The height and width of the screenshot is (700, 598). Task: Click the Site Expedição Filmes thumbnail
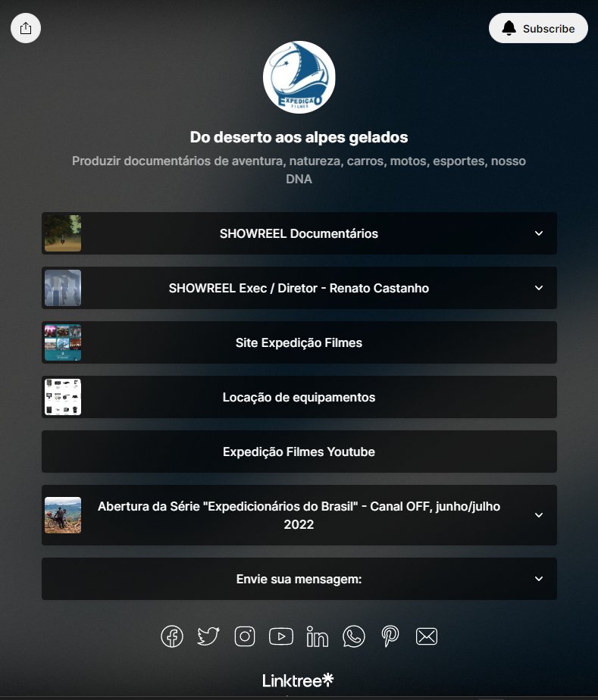[x=63, y=342]
